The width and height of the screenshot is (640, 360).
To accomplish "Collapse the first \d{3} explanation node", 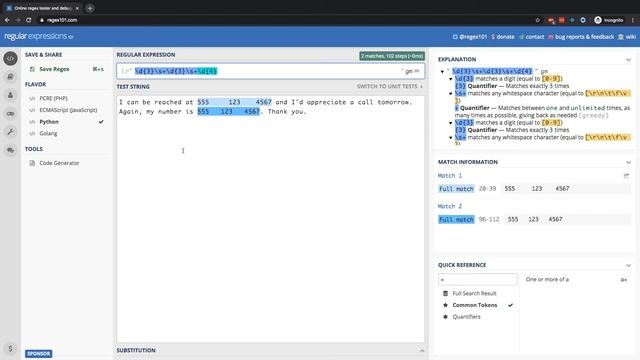I will [x=451, y=79].
